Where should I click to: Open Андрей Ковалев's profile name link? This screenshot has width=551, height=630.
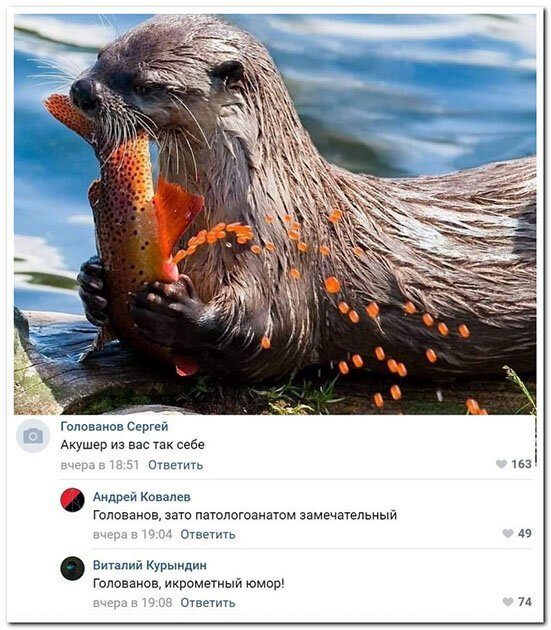click(141, 497)
